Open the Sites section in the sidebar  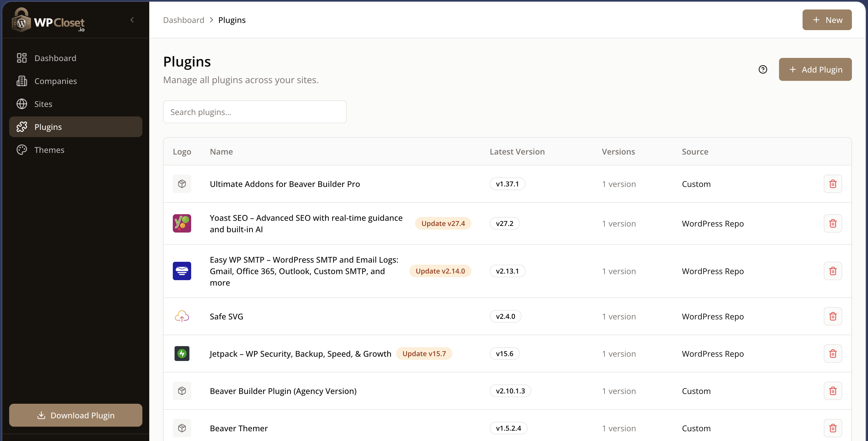tap(43, 104)
